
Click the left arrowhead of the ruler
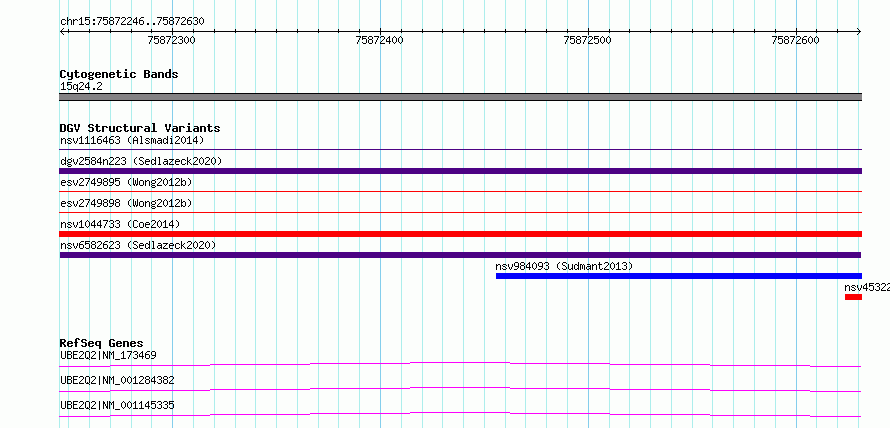pyautogui.click(x=62, y=32)
